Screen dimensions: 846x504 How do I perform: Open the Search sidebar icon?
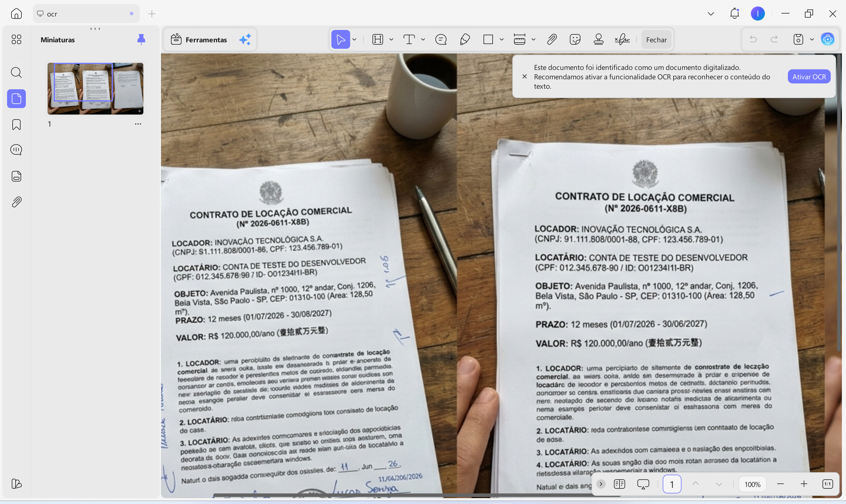(x=16, y=72)
